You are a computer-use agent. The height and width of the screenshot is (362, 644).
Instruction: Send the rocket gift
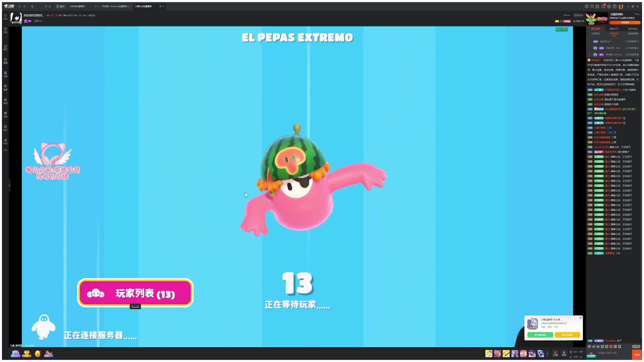541,354
